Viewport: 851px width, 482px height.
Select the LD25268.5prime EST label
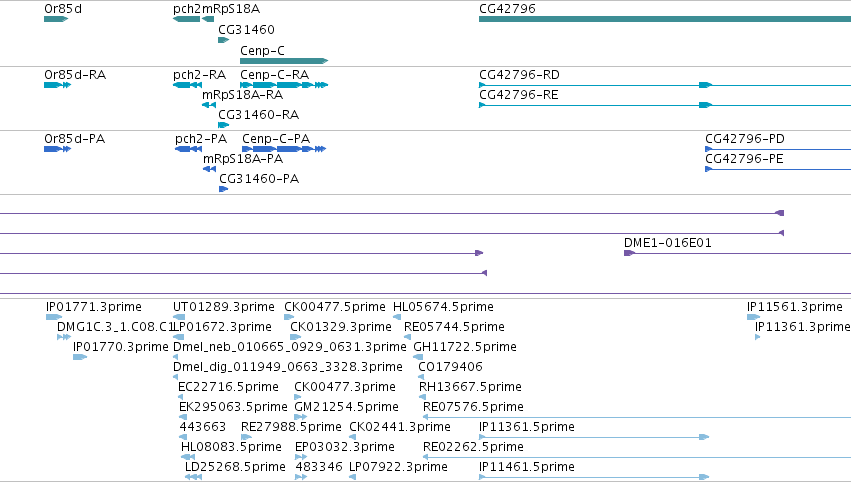click(x=235, y=467)
